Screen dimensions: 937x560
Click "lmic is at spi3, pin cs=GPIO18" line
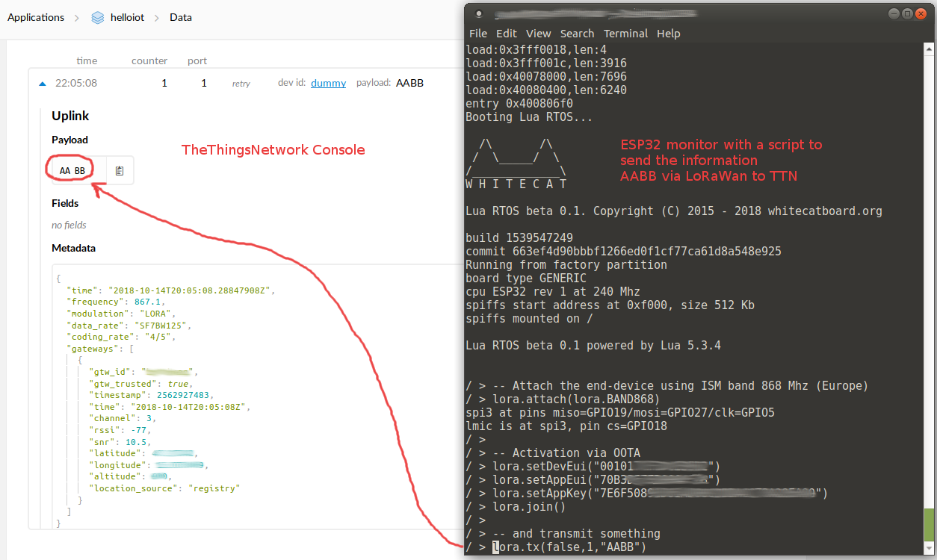click(x=566, y=426)
